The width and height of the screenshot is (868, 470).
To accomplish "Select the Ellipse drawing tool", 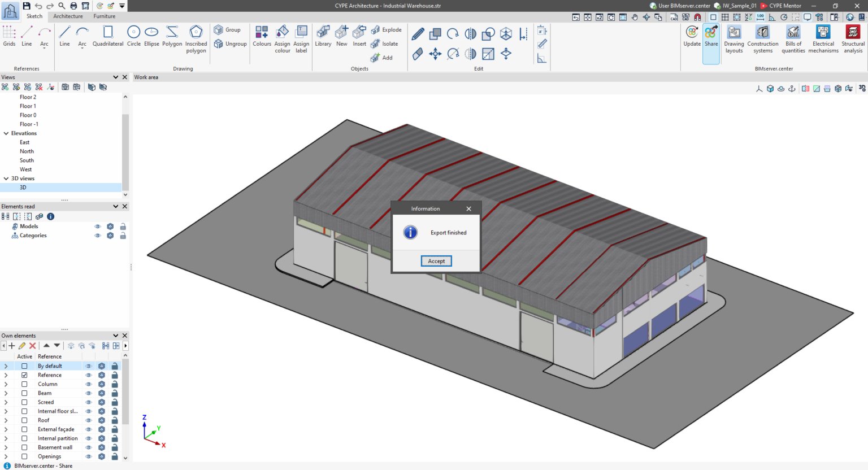I will click(151, 36).
